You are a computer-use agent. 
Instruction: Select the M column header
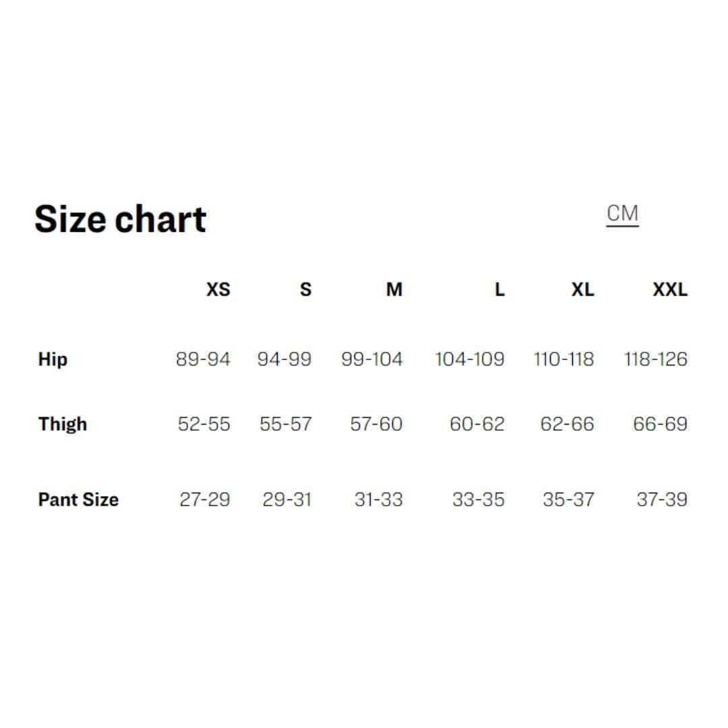[x=394, y=290]
